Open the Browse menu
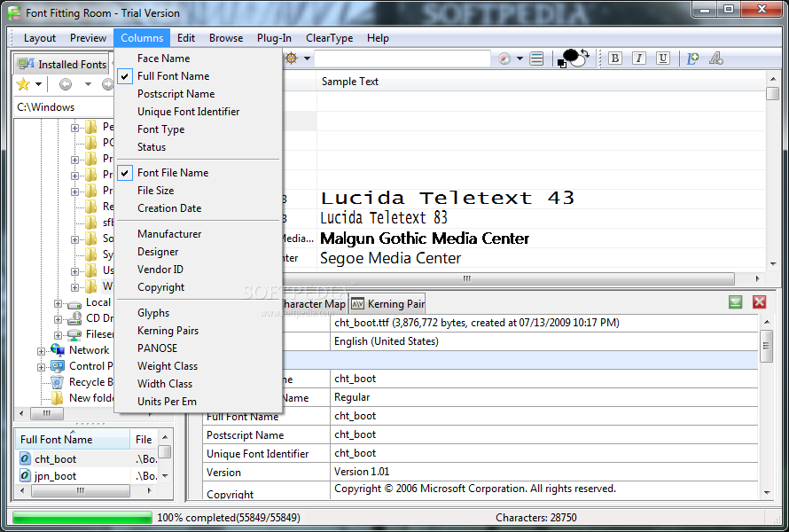This screenshot has height=532, width=789. tap(226, 38)
